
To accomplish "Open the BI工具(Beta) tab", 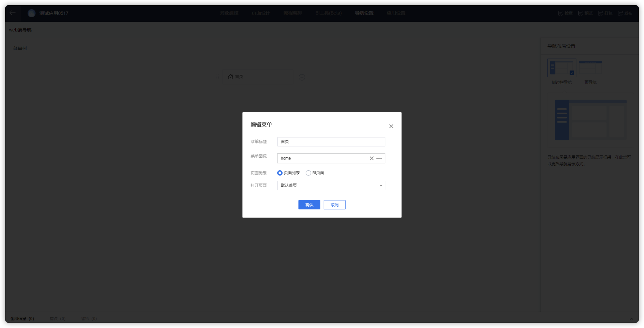I will (328, 13).
